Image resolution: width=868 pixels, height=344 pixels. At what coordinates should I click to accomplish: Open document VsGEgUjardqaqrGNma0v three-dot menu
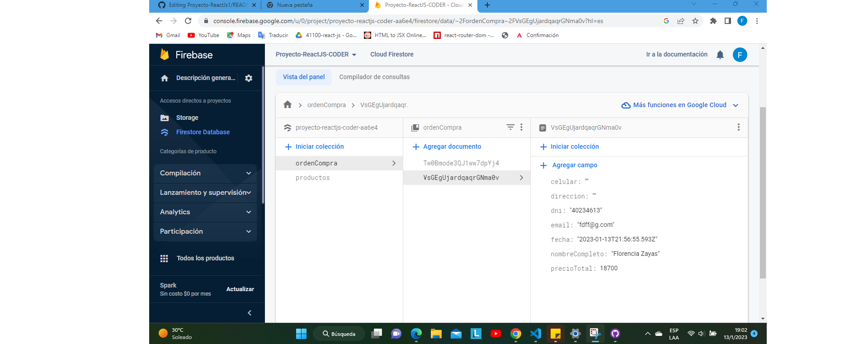point(739,127)
